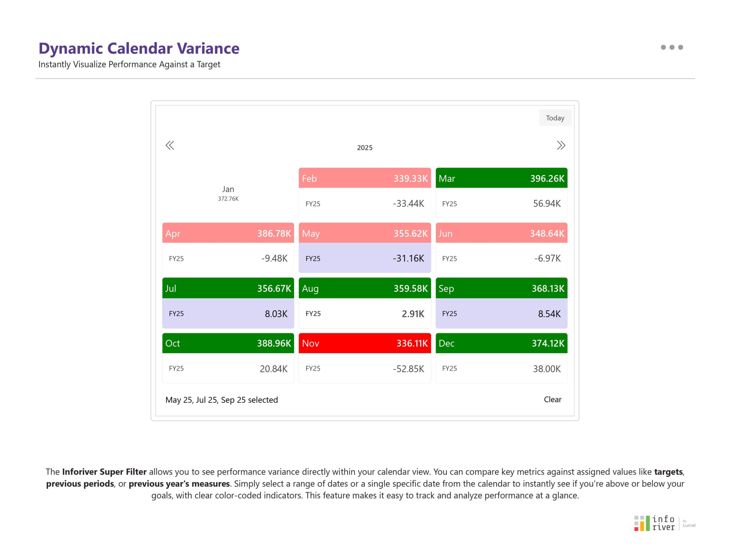This screenshot has width=737, height=560.
Task: Click the Today button
Action: click(555, 118)
